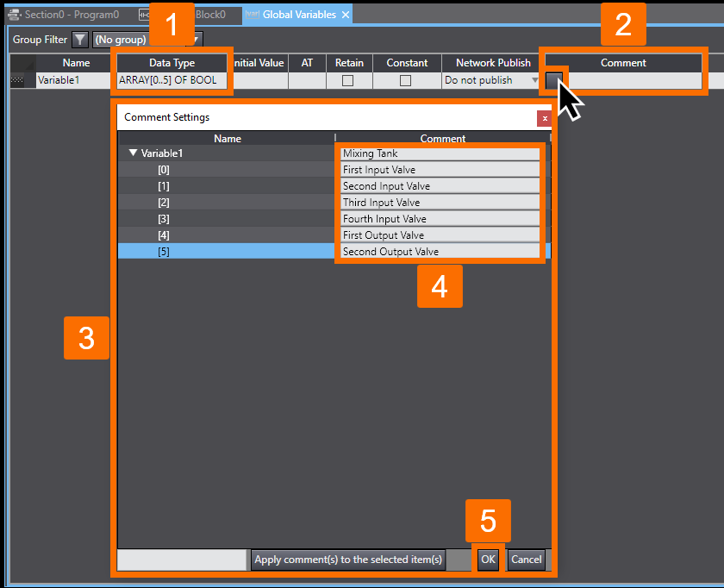Click the ladder program icon on Section0 tab

coord(15,13)
